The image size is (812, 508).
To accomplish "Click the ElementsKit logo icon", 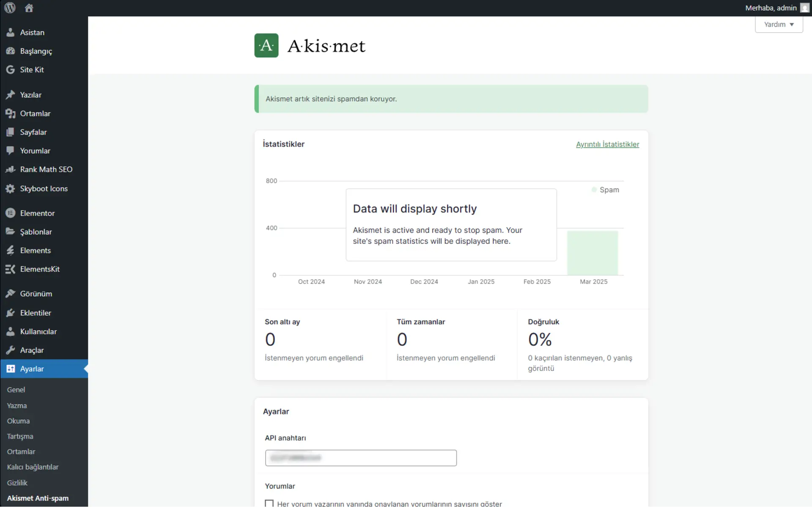I will 11,269.
